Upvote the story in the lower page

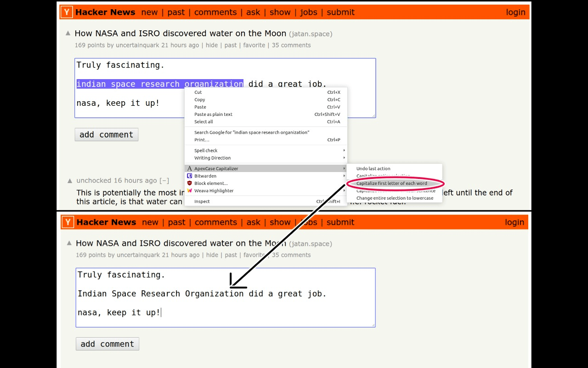point(69,243)
